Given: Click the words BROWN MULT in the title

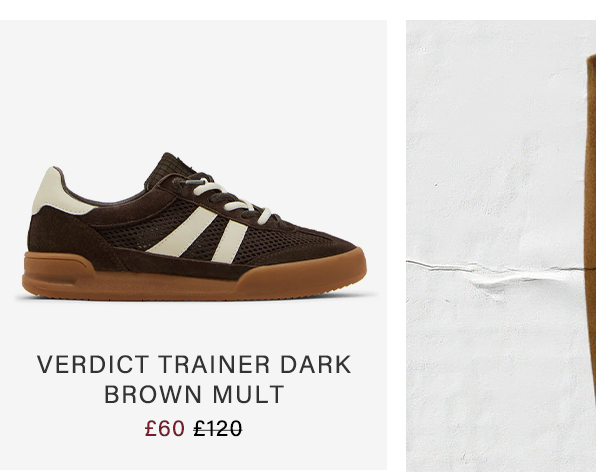Looking at the screenshot, I should (194, 394).
